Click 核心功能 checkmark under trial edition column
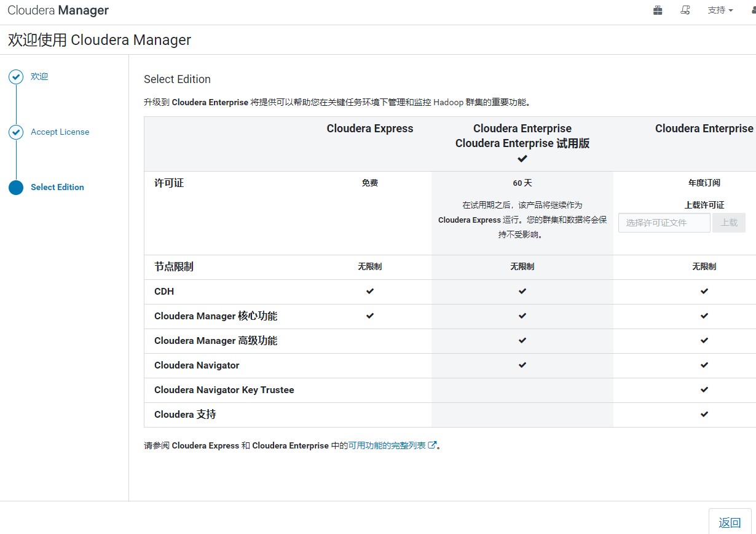The width and height of the screenshot is (756, 534). (x=522, y=316)
